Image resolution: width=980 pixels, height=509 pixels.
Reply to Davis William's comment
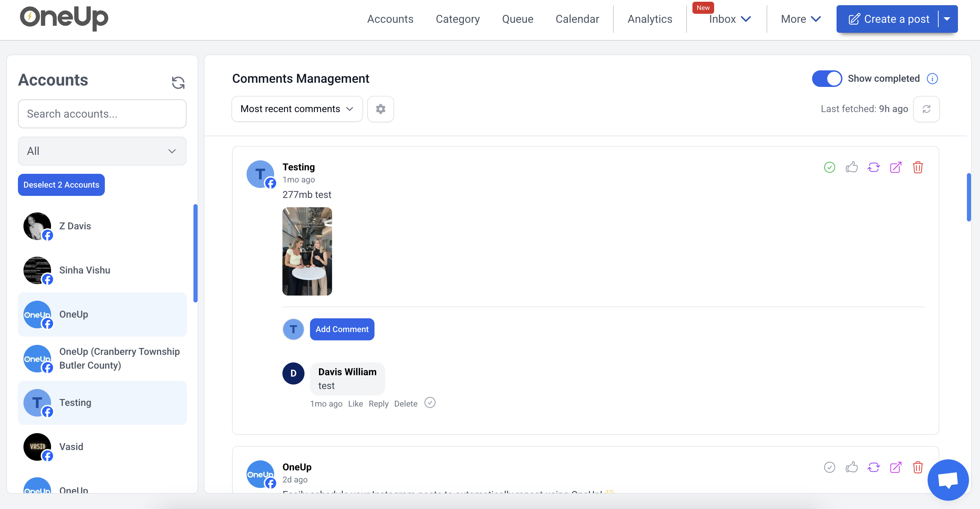click(x=378, y=403)
